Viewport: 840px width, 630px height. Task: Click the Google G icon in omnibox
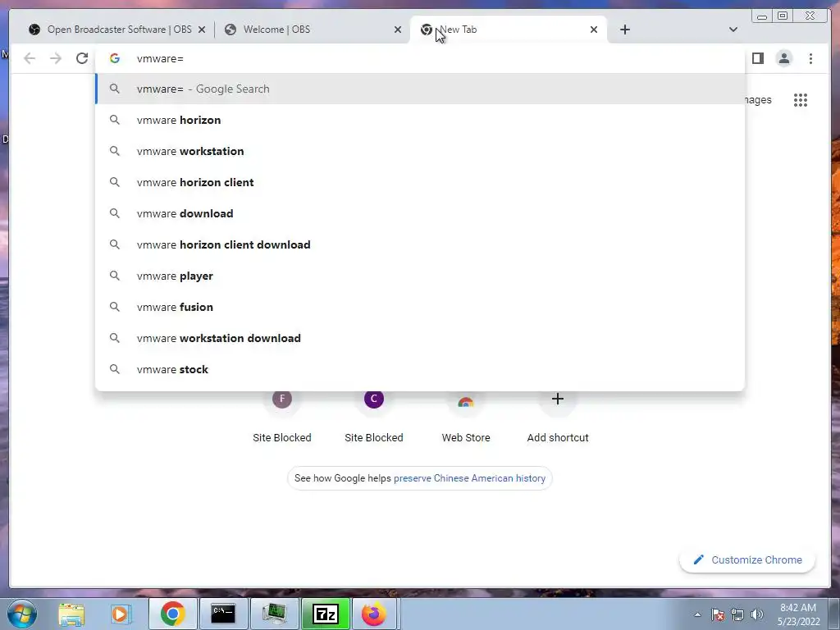[x=115, y=58]
